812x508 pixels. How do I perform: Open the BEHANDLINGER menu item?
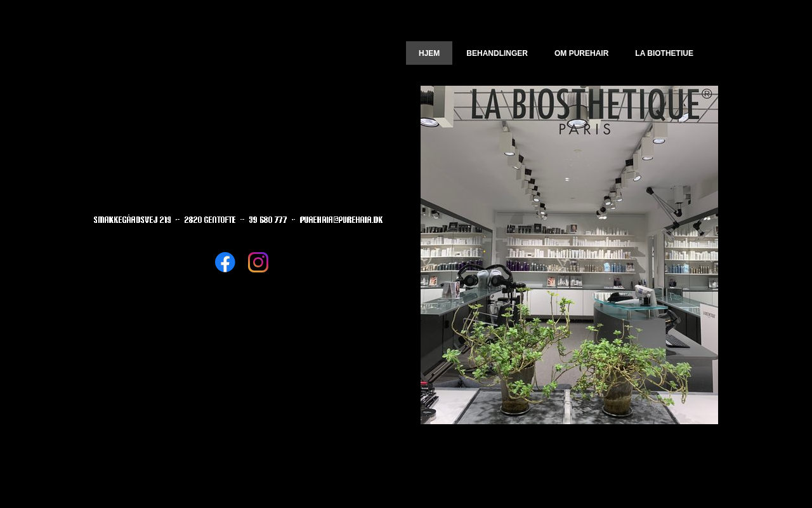pyautogui.click(x=497, y=53)
